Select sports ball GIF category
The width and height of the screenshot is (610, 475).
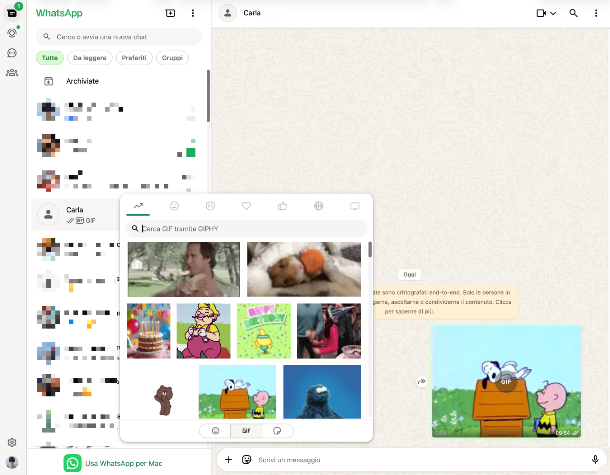point(319,206)
